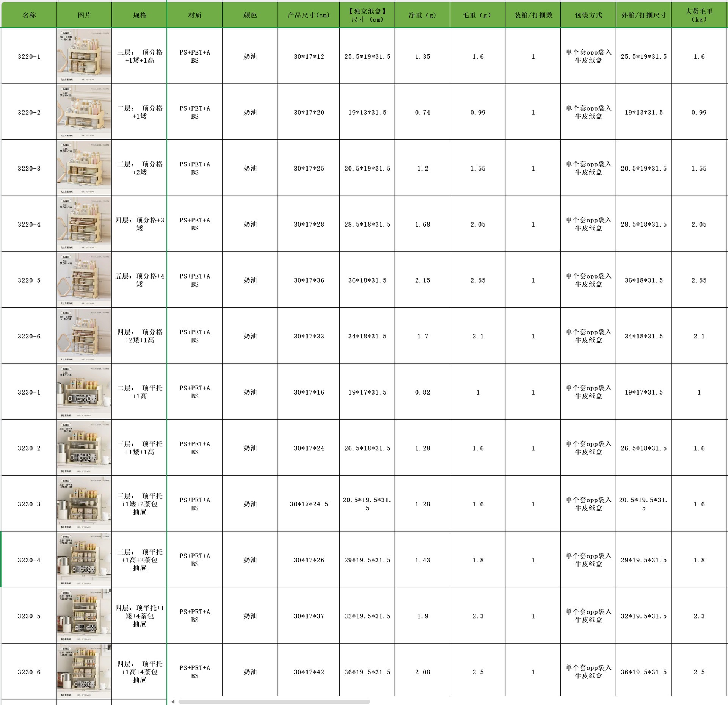Select the 大货毛重 (kg) header
Viewport: 728px width, 705px height.
tap(699, 15)
